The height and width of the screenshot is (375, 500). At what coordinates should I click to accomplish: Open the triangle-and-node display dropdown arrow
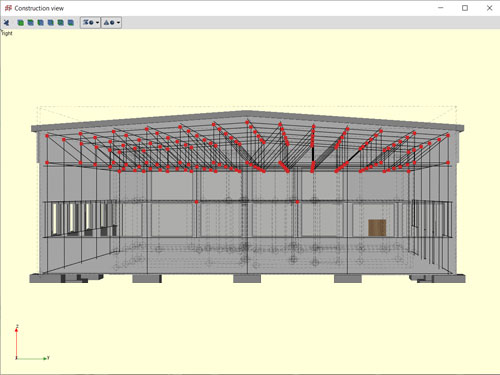click(x=118, y=23)
